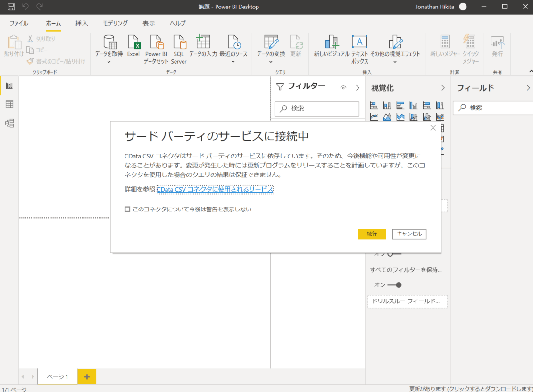This screenshot has height=392, width=533.
Task: Select the stacked area chart visual
Action: point(400,117)
